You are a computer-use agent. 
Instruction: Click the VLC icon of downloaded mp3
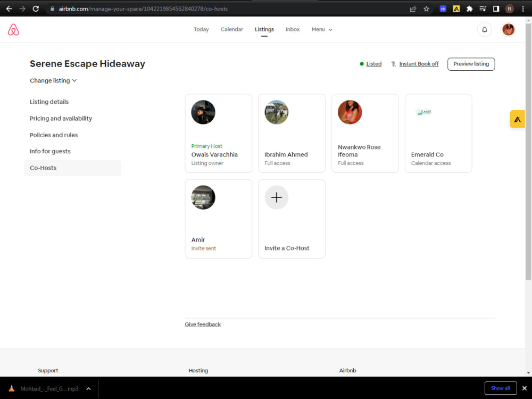[x=12, y=388]
